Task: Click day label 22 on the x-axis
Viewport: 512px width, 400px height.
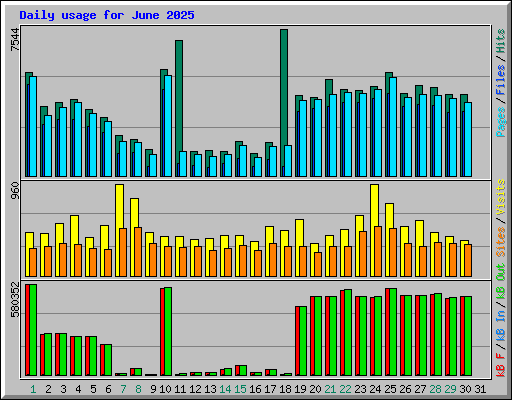Action: pyautogui.click(x=345, y=389)
